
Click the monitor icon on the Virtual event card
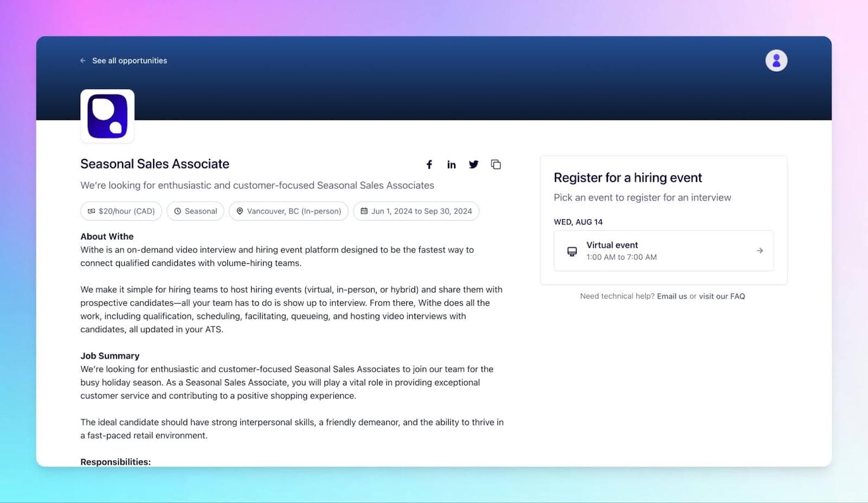click(x=572, y=251)
